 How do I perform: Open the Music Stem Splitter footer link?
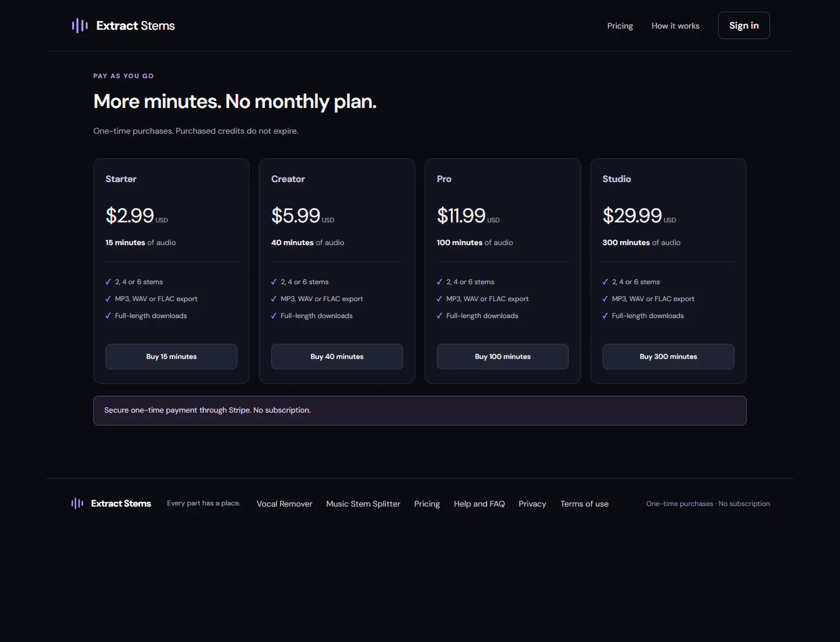[x=363, y=504]
